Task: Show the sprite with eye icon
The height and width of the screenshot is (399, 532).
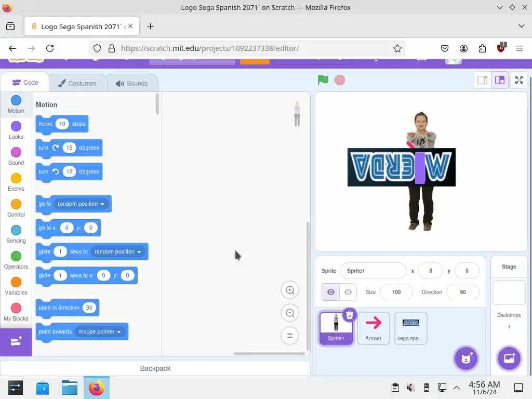Action: click(x=330, y=292)
